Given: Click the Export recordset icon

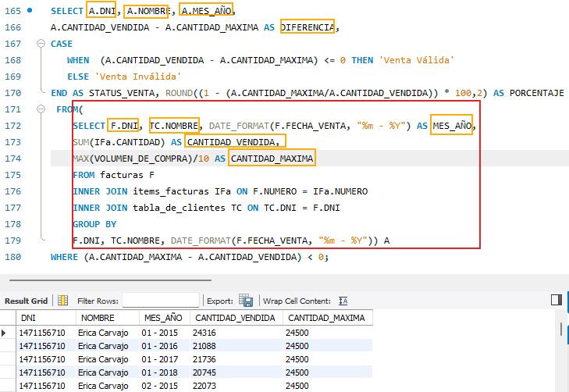Looking at the screenshot, I should (246, 301).
